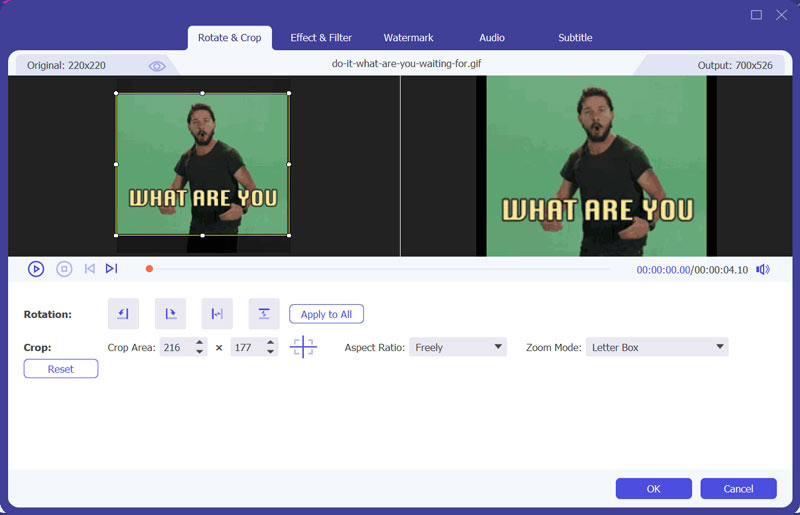Select the bottom-middle crop handle
Image resolution: width=800 pixels, height=515 pixels.
coord(203,235)
